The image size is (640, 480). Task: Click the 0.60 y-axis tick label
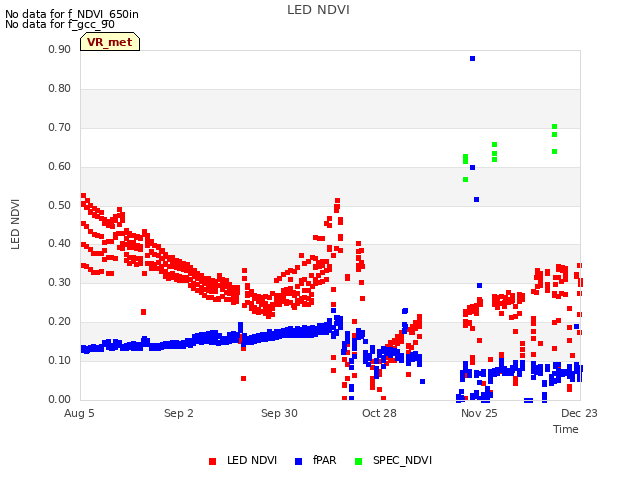[x=60, y=167]
